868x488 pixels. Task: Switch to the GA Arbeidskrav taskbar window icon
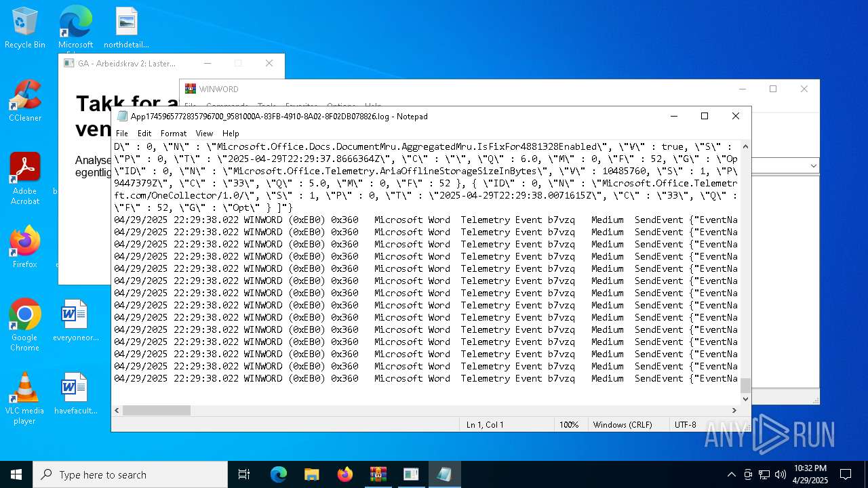pos(411,474)
